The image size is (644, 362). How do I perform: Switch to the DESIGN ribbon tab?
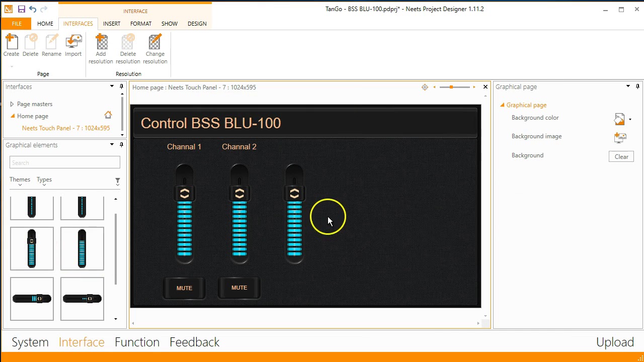coord(197,24)
